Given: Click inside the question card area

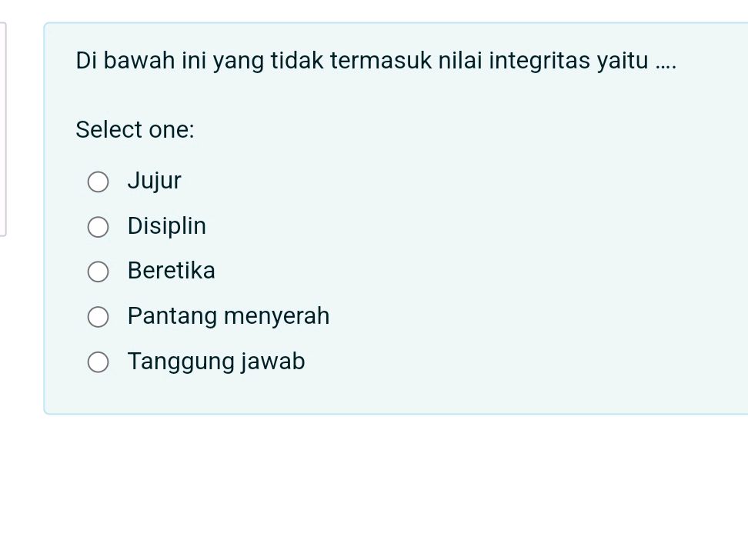Looking at the screenshot, I should click(x=462, y=231).
